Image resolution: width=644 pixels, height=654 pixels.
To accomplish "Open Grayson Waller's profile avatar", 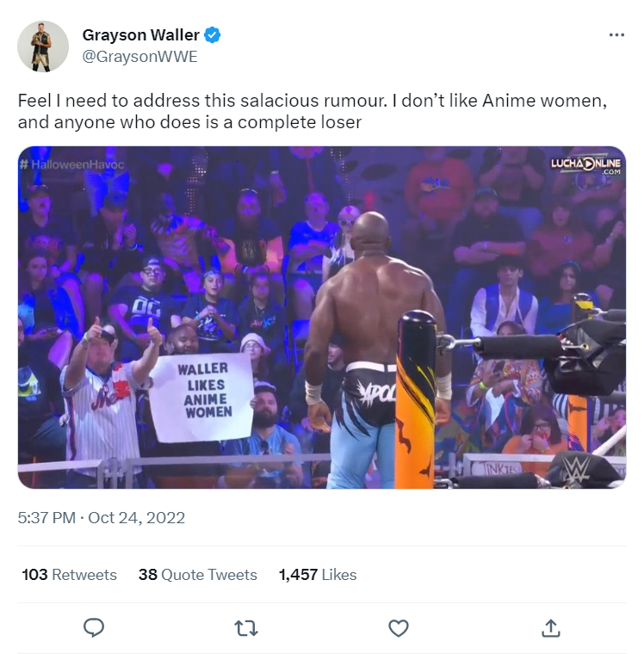I will 43,46.
